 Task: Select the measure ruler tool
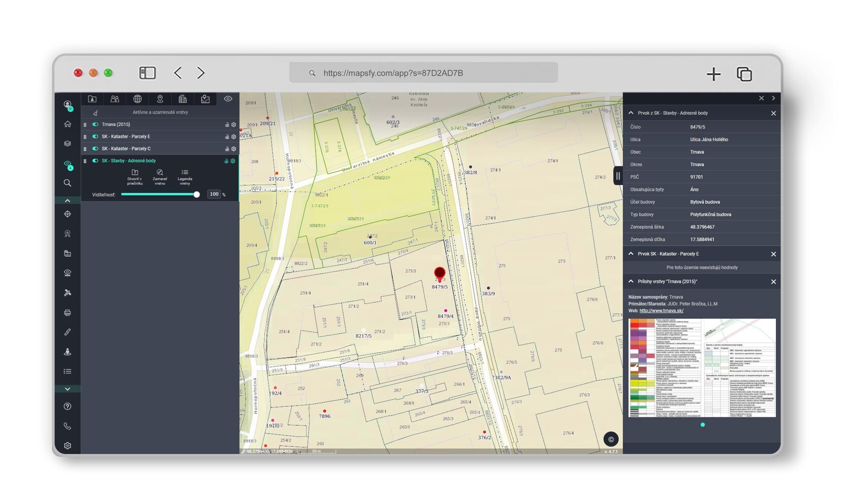coord(68,332)
